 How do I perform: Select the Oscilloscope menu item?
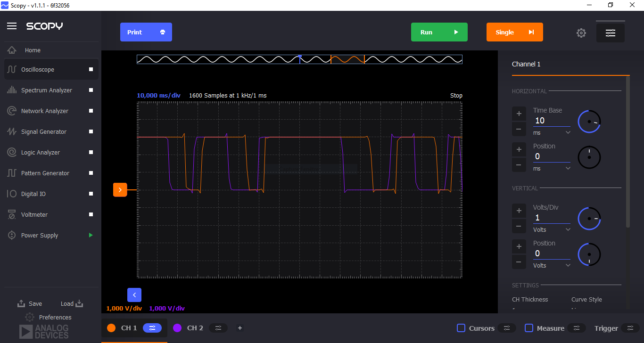51,69
